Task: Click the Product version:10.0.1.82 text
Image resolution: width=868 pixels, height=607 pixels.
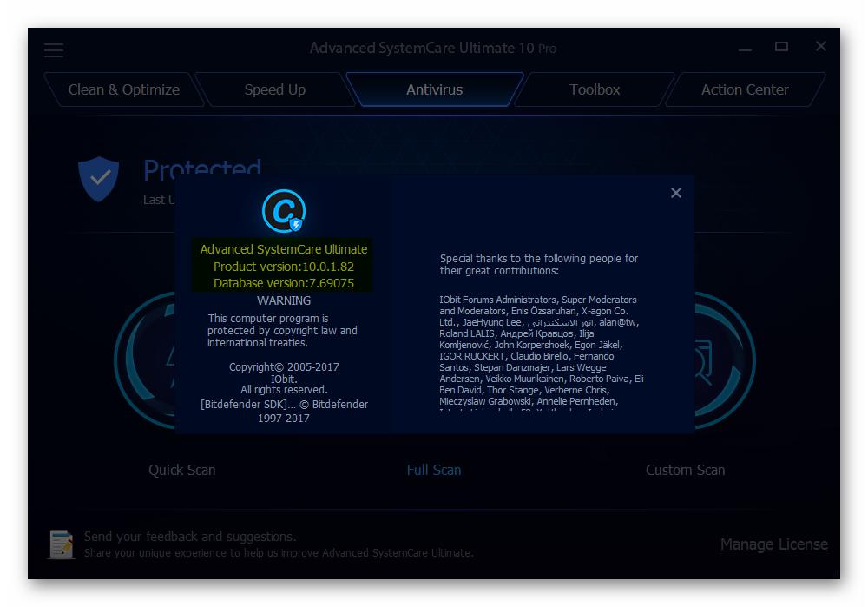Action: pyautogui.click(x=284, y=267)
